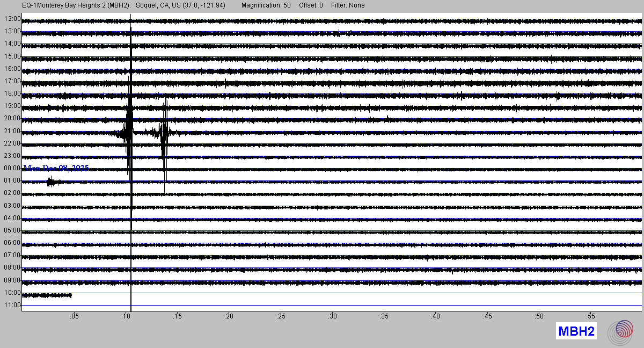The image size is (644, 348).
Task: Click the 21:00 hour label
Action: coord(12,131)
